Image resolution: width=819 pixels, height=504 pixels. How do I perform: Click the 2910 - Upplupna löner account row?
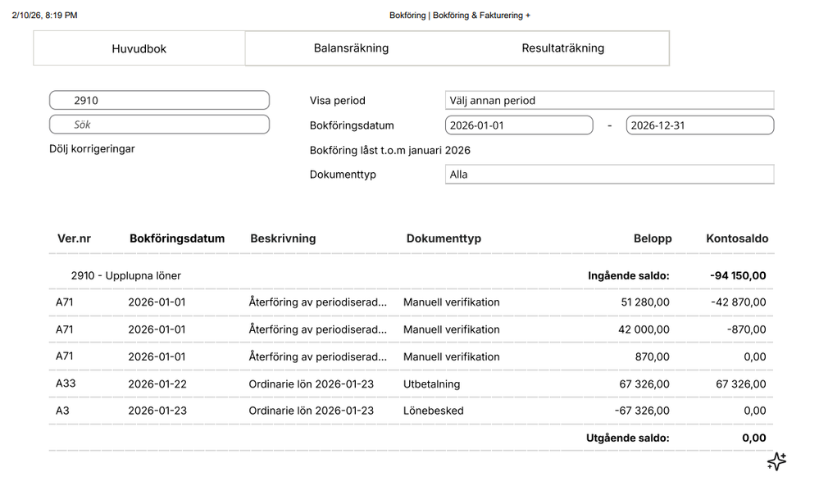411,275
